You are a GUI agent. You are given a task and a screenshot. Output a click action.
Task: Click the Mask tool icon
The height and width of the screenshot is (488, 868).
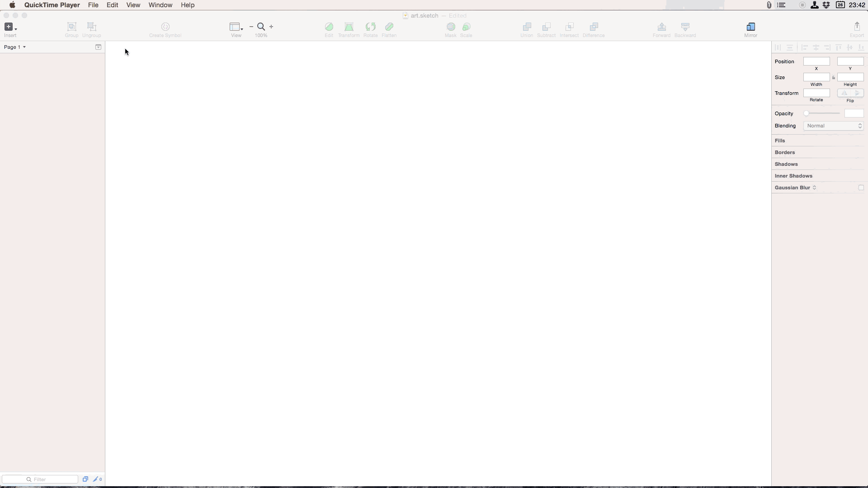[x=450, y=27]
